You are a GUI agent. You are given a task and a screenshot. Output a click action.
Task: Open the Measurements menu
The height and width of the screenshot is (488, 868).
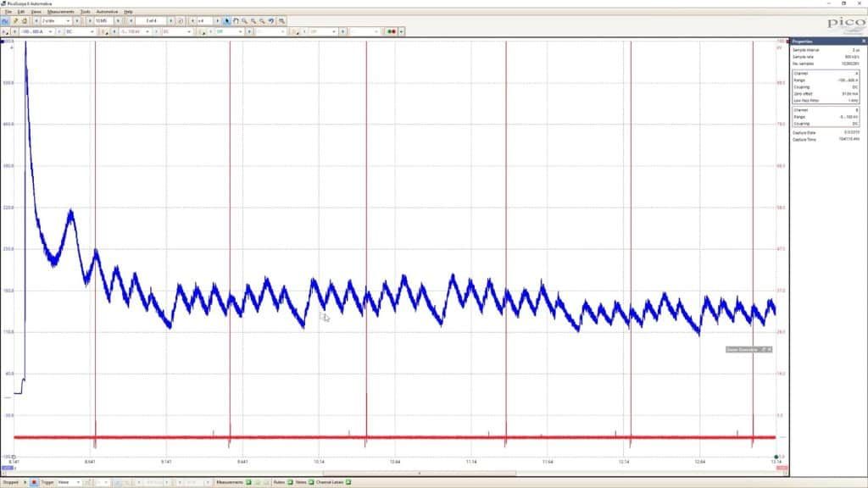pyautogui.click(x=60, y=11)
